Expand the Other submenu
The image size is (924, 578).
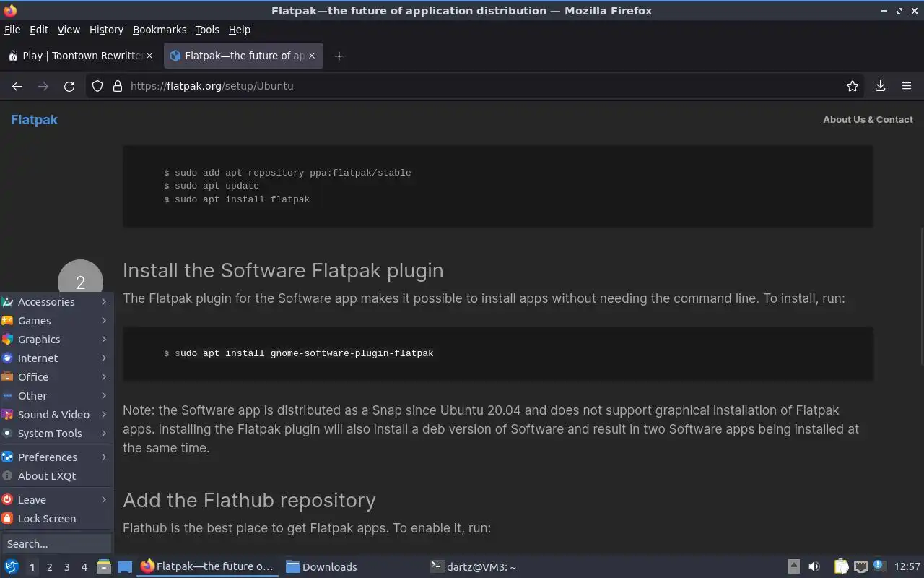tap(56, 396)
